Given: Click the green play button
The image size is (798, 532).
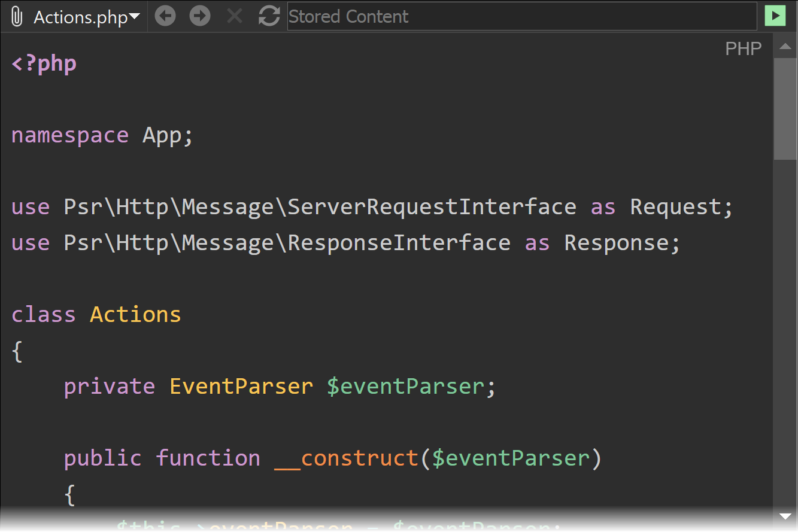Looking at the screenshot, I should click(x=775, y=16).
